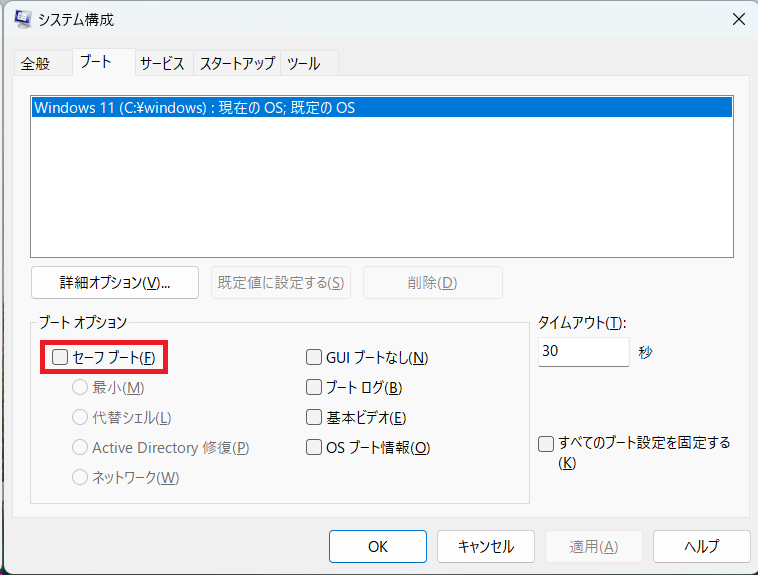Enable the ブート ログ(B) checkbox
The width and height of the screenshot is (758, 575).
(314, 387)
